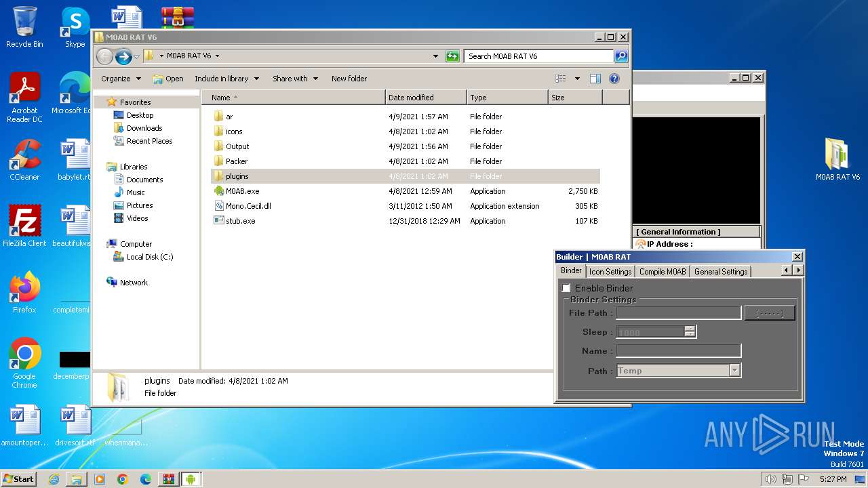Open the Compile M0AB tab

(x=663, y=271)
